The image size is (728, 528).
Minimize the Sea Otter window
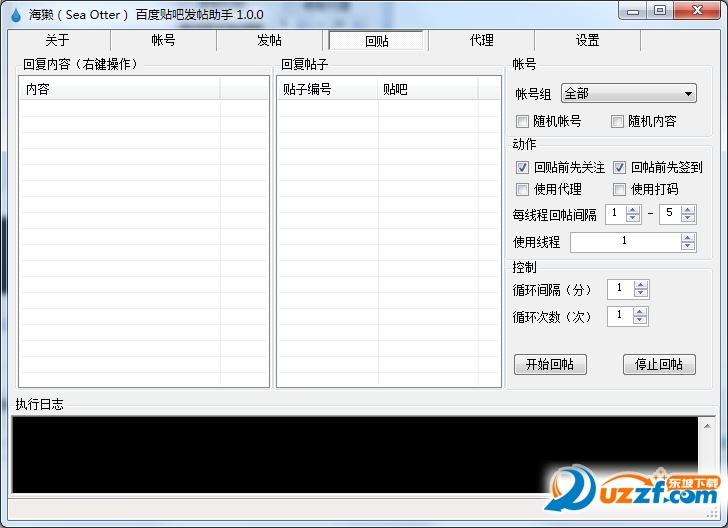(x=633, y=10)
